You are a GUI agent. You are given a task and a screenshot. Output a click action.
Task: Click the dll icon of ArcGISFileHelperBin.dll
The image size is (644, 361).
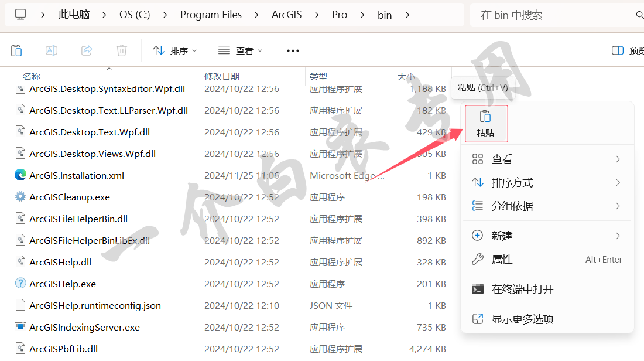[20, 219]
